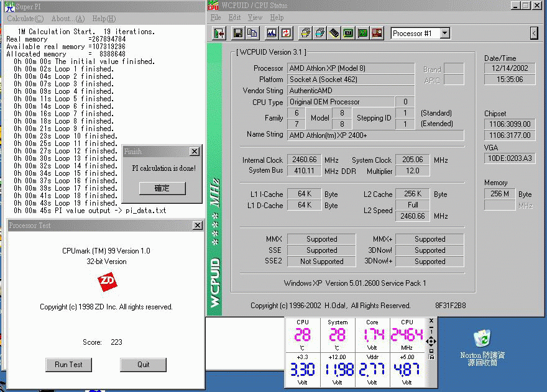Click the collapse arrow at WCPUID toolbar's right end
The width and height of the screenshot is (547, 392).
(534, 34)
